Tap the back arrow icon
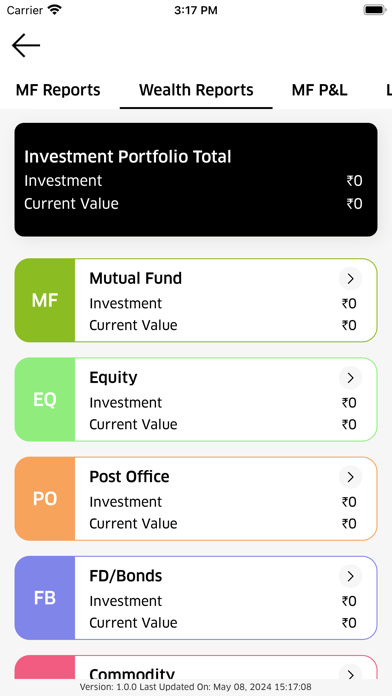Viewport: 392px width, 696px height. [26, 45]
